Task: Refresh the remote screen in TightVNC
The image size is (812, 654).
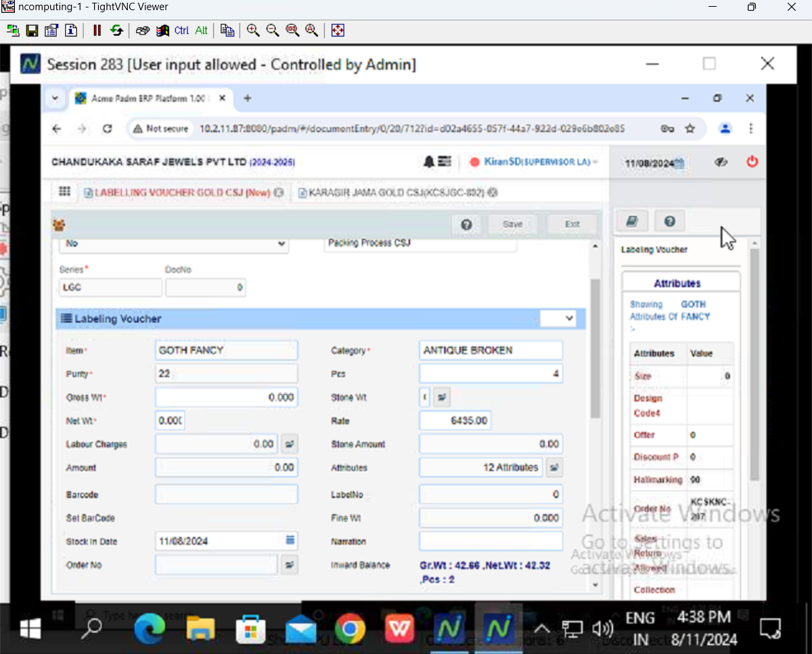Action: 116,30
